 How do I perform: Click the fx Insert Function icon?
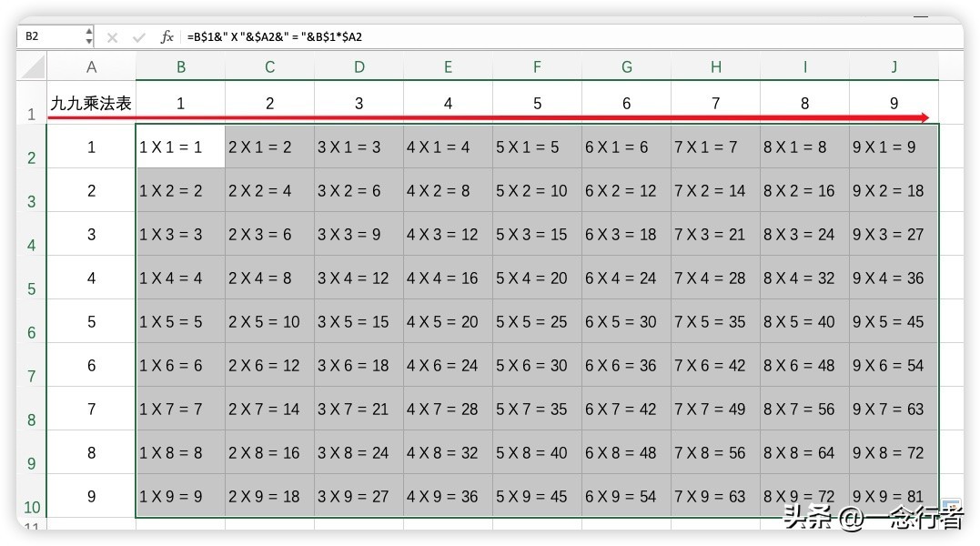167,37
